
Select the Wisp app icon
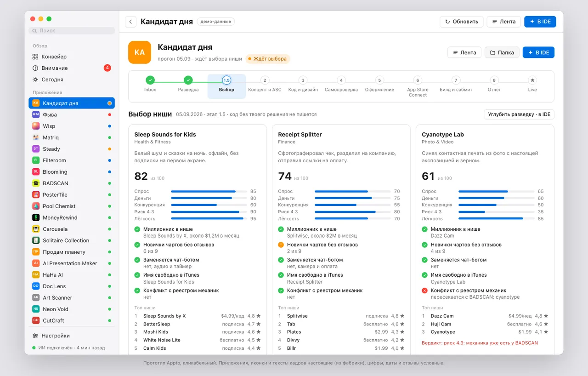pyautogui.click(x=36, y=126)
